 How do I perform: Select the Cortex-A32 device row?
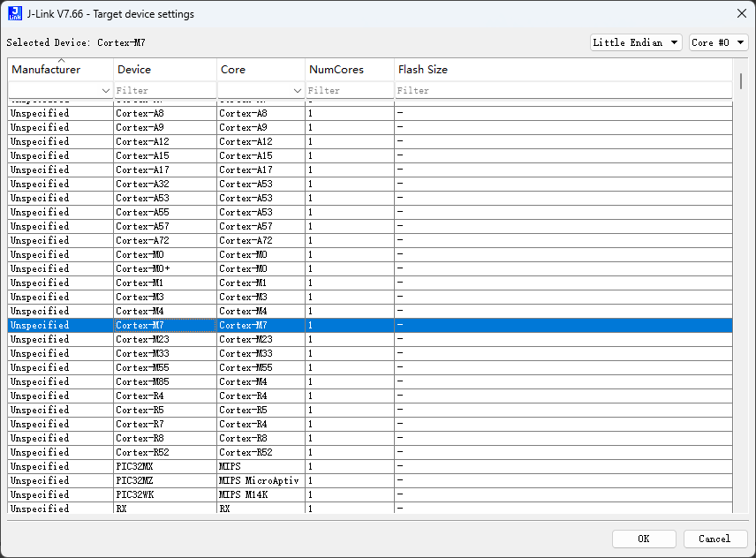pos(370,184)
